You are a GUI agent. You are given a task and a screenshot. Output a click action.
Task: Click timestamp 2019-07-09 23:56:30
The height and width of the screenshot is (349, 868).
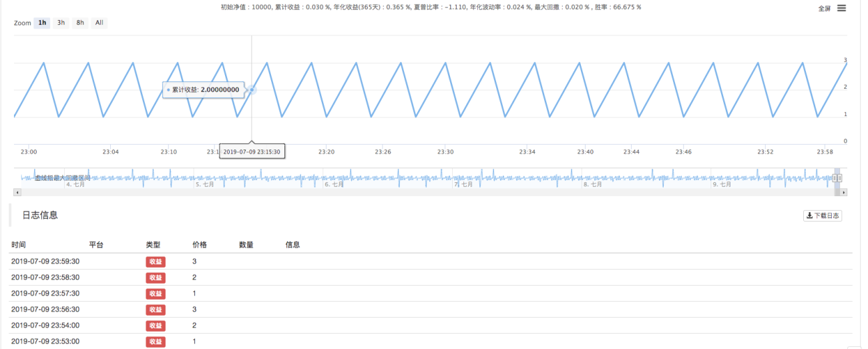45,310
